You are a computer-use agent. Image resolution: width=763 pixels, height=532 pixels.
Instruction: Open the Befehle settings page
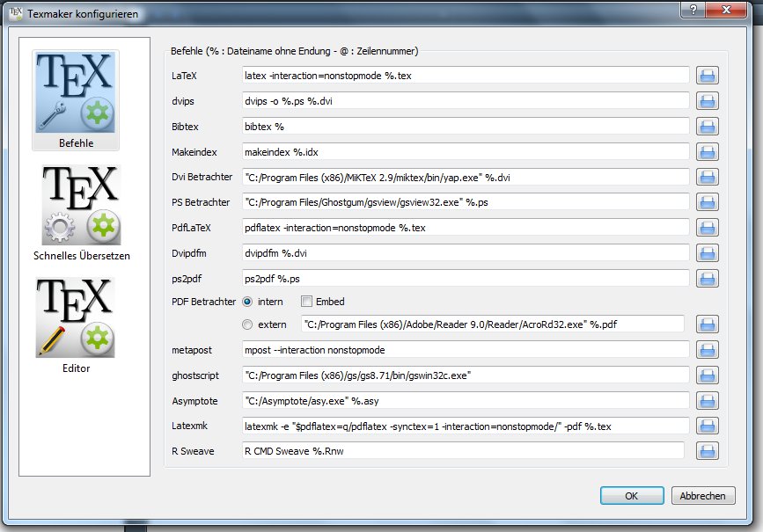click(x=76, y=100)
